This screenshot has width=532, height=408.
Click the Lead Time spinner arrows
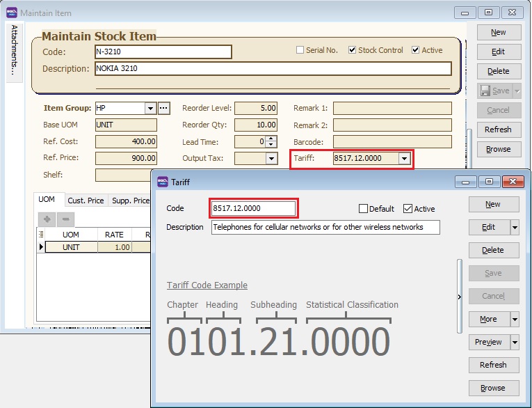click(271, 141)
